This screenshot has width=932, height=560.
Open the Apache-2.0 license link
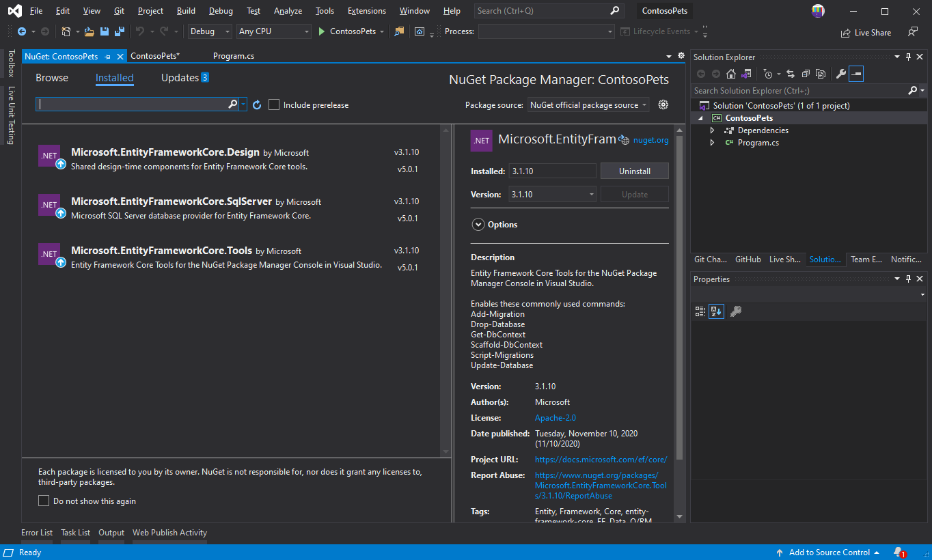(556, 418)
